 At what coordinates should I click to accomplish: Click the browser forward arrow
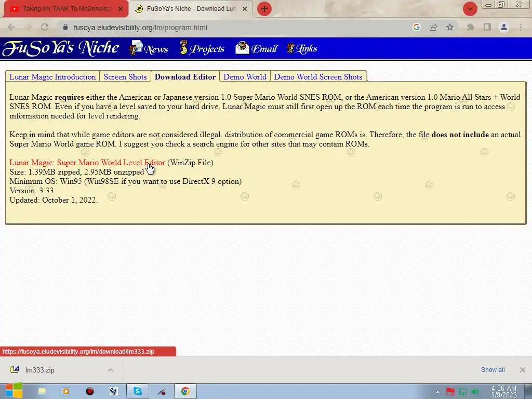point(28,28)
